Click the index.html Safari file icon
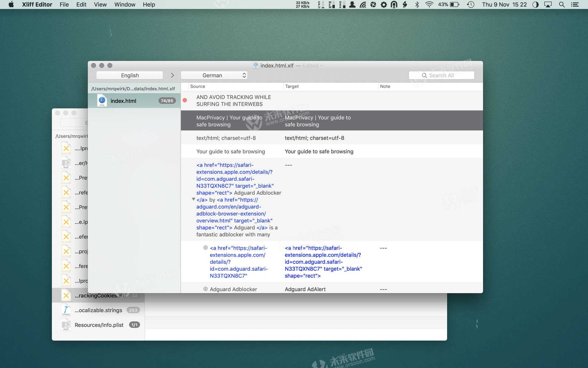588x368 pixels. coord(102,101)
